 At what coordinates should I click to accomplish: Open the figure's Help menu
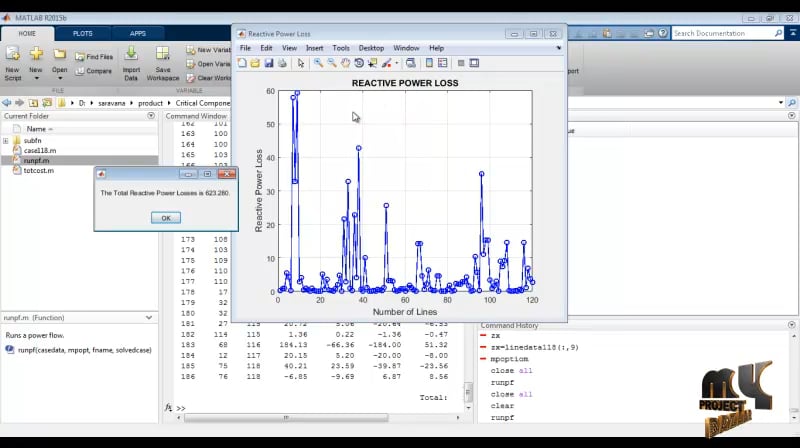coord(436,48)
